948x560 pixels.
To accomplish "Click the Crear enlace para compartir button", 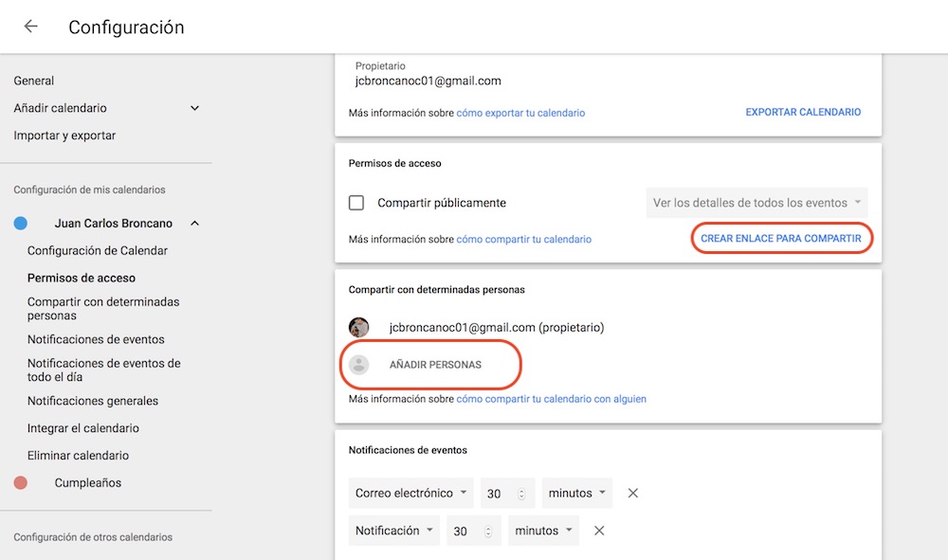I will [781, 239].
